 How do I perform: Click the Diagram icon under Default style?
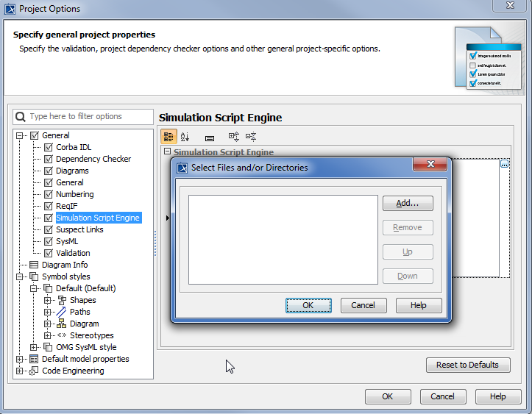click(x=61, y=324)
